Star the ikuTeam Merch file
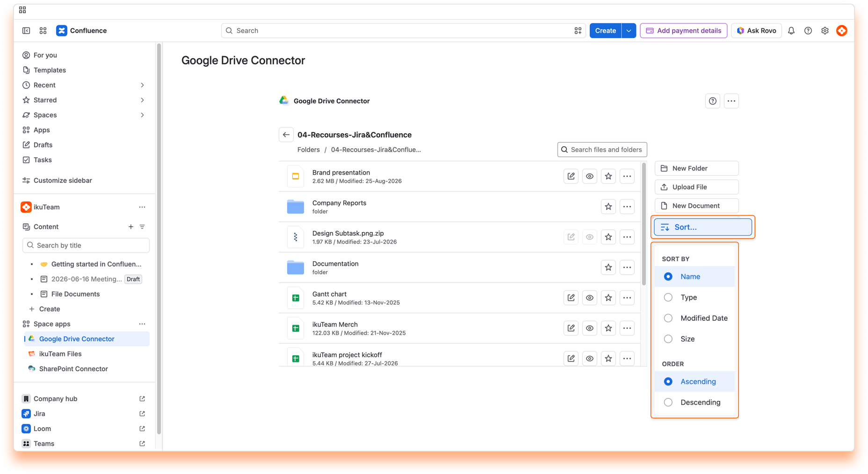868x474 pixels. 608,328
